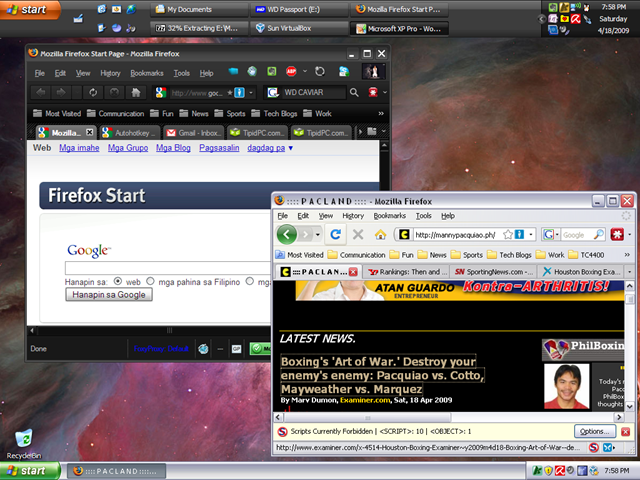The width and height of the screenshot is (640, 480).
Task: Select 'mga pahina sa Filipino' radio button
Action: point(150,281)
